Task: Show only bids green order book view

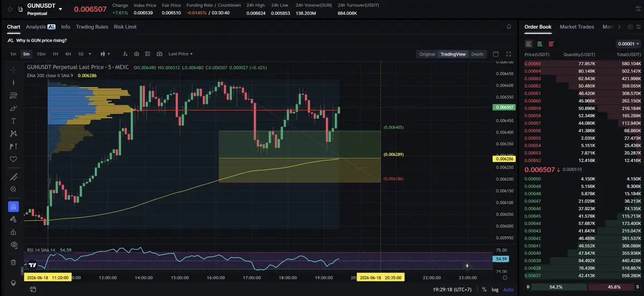Action: click(x=539, y=44)
